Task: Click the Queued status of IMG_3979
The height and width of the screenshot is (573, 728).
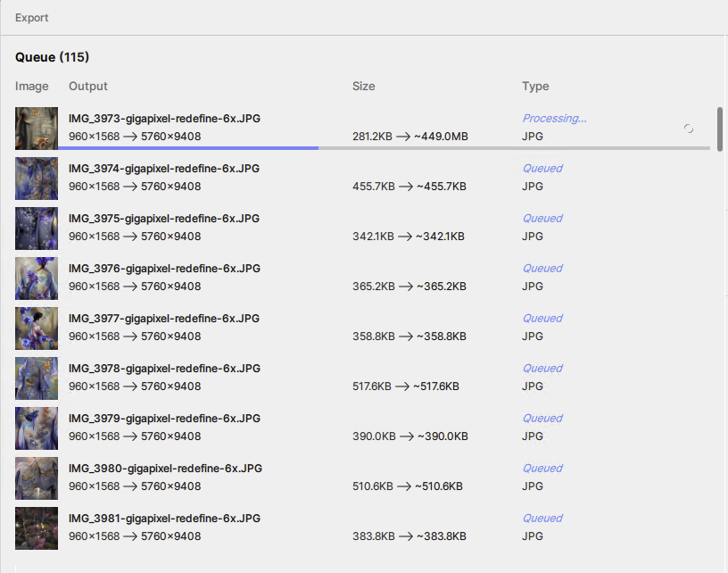Action: pyautogui.click(x=542, y=419)
